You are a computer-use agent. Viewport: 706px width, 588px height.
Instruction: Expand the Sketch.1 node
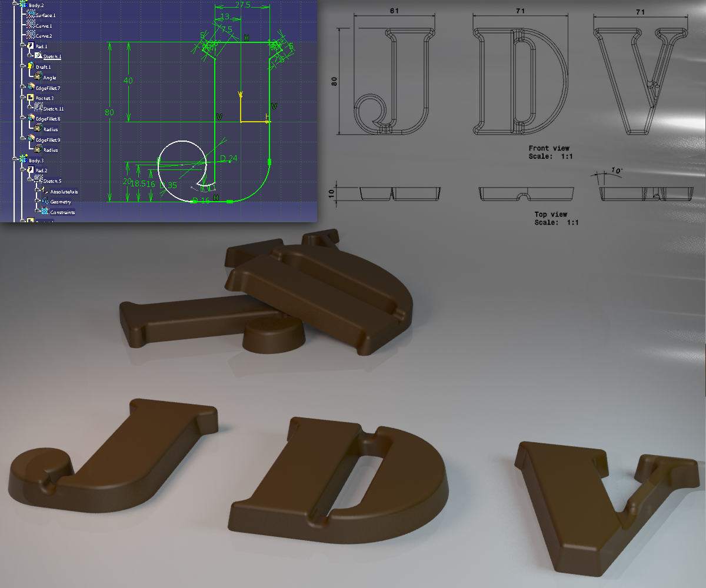[x=29, y=56]
